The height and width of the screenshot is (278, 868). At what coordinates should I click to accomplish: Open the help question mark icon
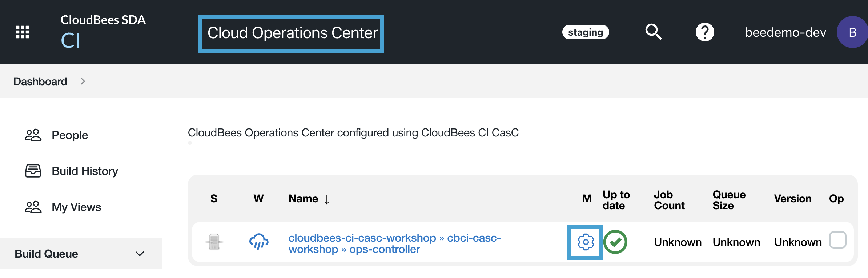point(705,32)
